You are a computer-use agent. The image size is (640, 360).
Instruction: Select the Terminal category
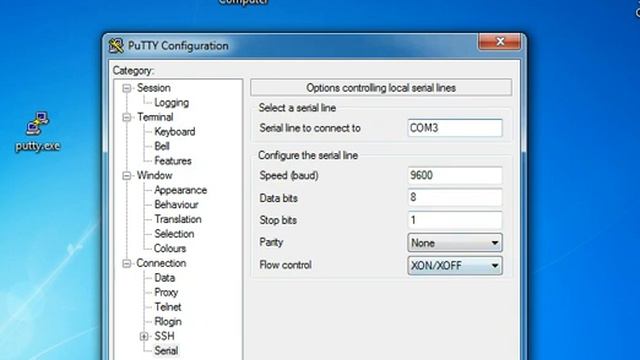click(x=155, y=117)
